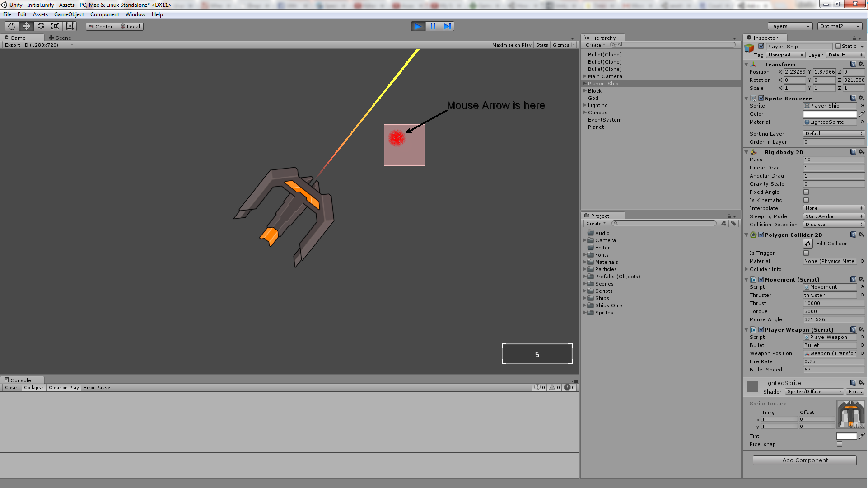Enable Is Kinematic checkbox
Screen dimensions: 868x488
pyautogui.click(x=806, y=200)
